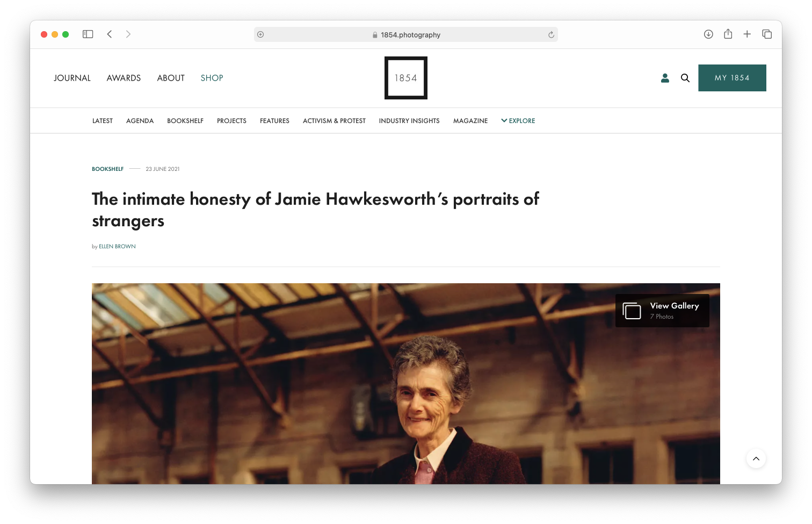Screen dimensions: 812x524
Task: Open author ELLEN BROWN link
Action: click(117, 247)
